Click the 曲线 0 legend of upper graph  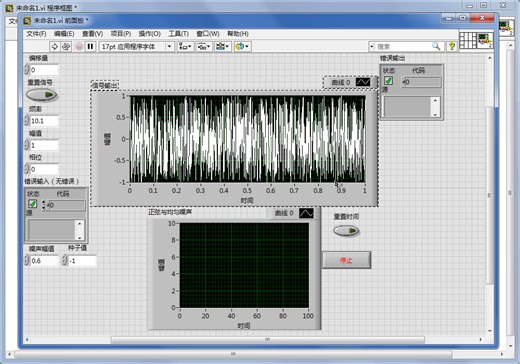tap(350, 82)
